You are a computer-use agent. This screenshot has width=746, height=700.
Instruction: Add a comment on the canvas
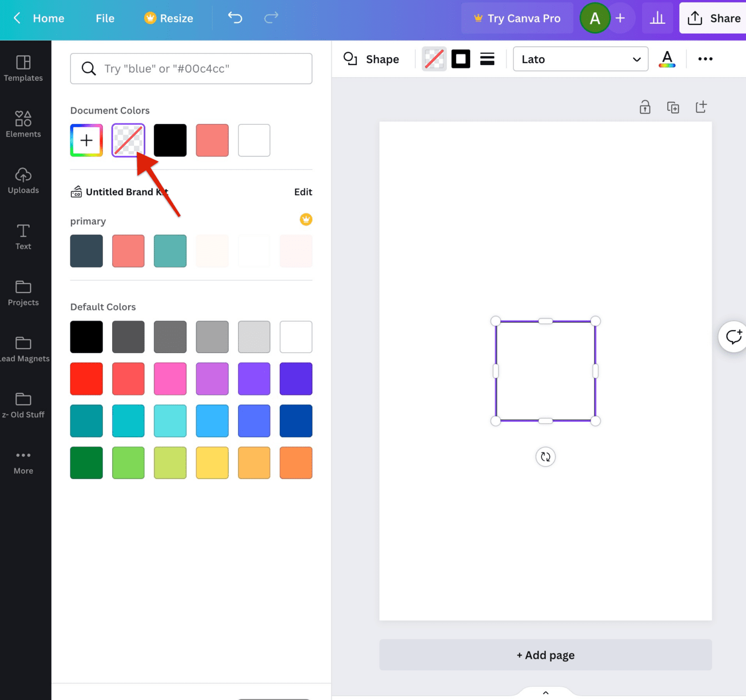tap(733, 337)
